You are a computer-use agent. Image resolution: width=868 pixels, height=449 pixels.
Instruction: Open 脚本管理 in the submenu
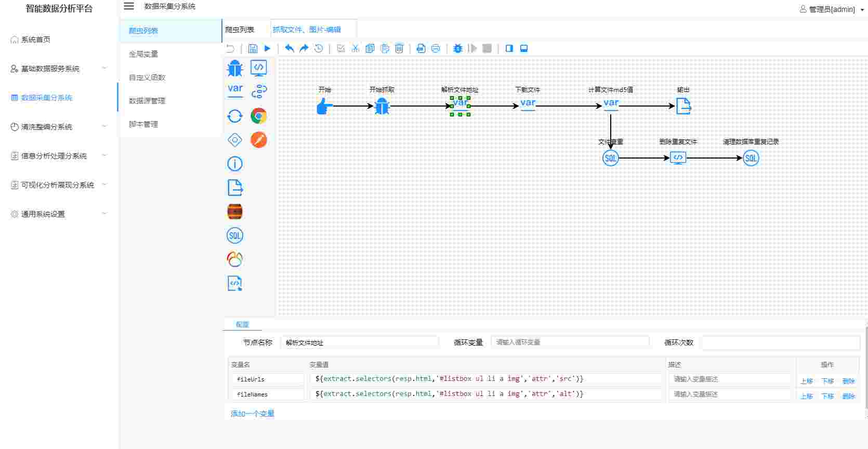pos(170,124)
